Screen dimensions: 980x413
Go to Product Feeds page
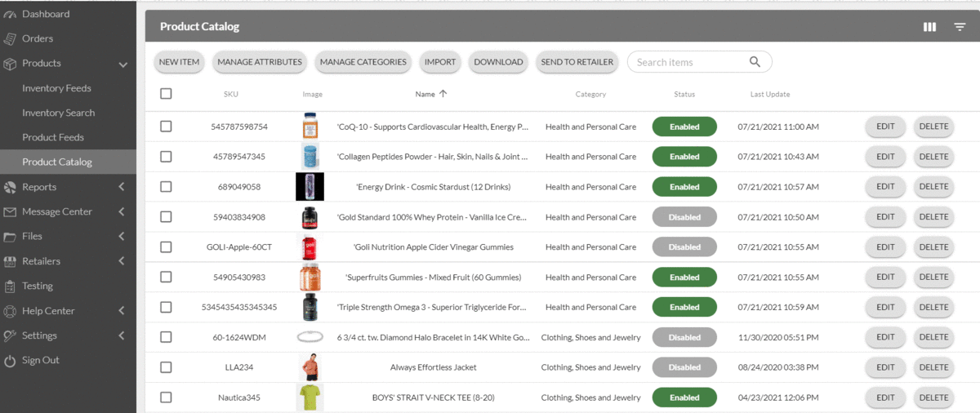53,137
